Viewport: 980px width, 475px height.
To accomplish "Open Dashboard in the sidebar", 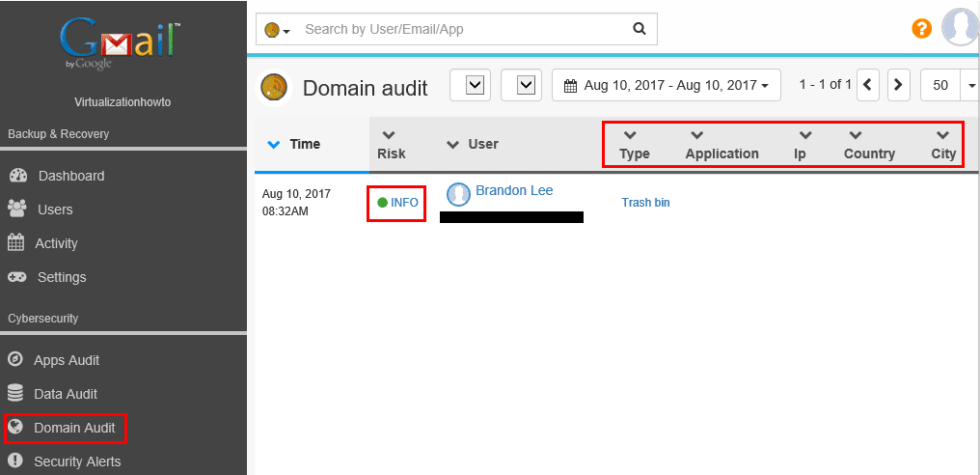I will pos(71,176).
